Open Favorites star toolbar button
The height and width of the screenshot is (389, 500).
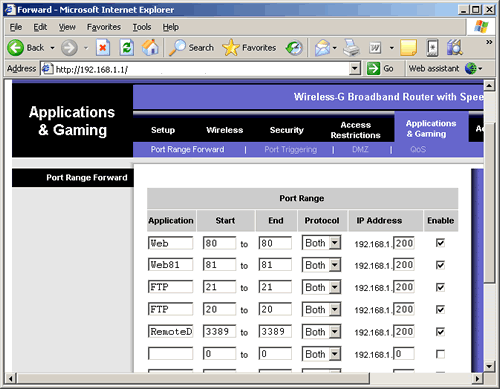[249, 48]
